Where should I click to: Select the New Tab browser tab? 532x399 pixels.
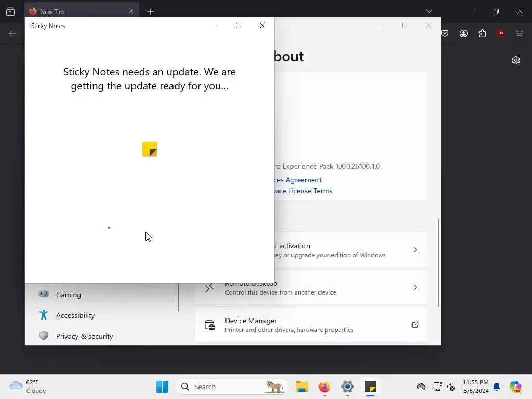tap(82, 11)
